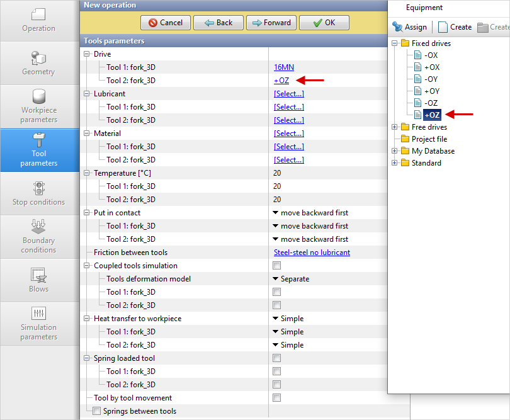Collapse the Lubricant parameter group

[87, 94]
